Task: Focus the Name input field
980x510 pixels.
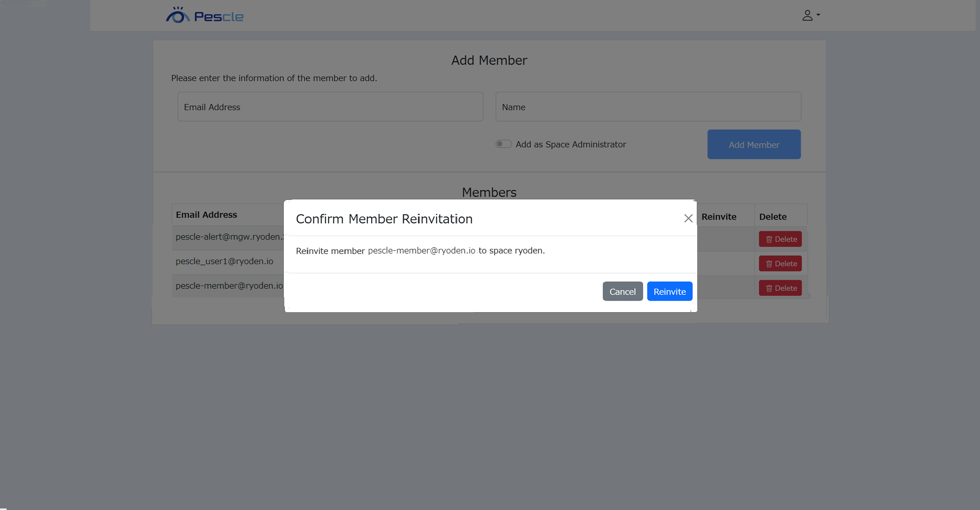Action: click(x=648, y=107)
